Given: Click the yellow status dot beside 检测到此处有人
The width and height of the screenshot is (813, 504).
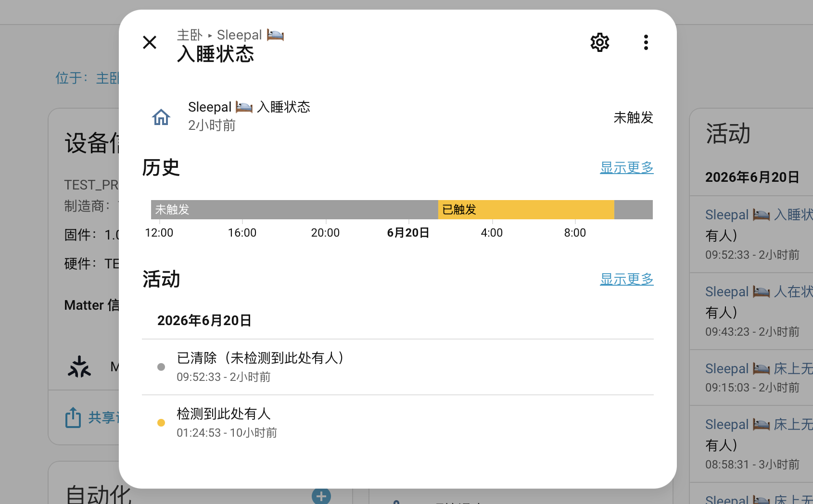Looking at the screenshot, I should [161, 423].
